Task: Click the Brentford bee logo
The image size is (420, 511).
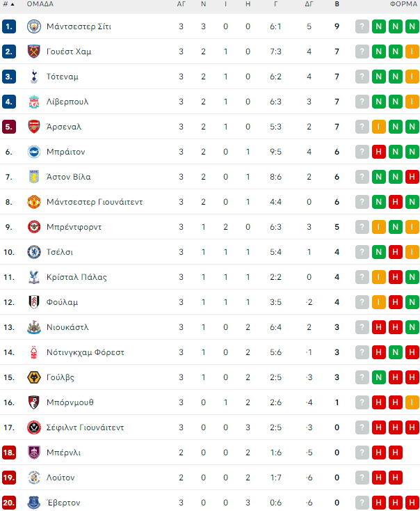Action: [33, 227]
